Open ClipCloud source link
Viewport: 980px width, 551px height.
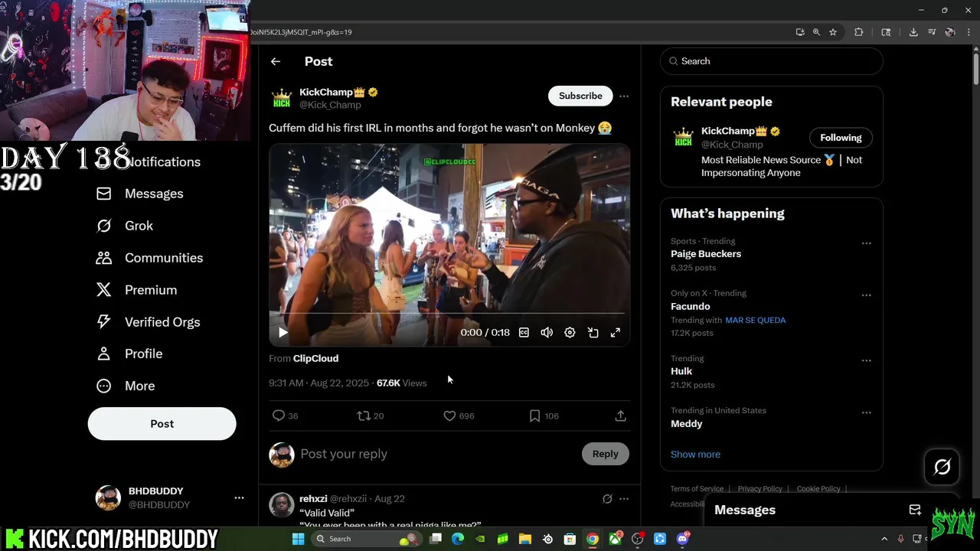tap(315, 358)
